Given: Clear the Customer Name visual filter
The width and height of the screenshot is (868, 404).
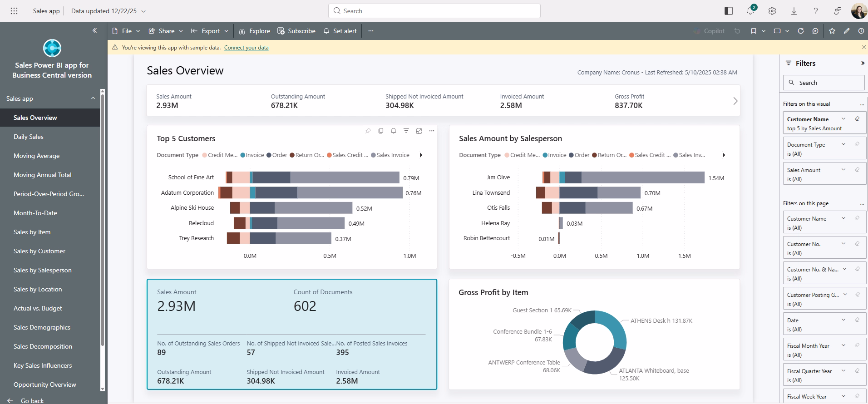Looking at the screenshot, I should pyautogui.click(x=857, y=119).
